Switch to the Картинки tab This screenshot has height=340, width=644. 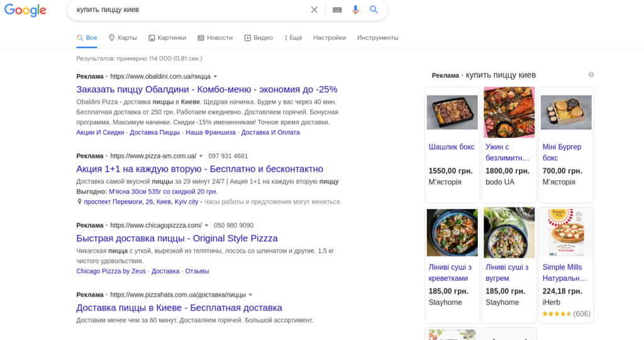tap(167, 38)
